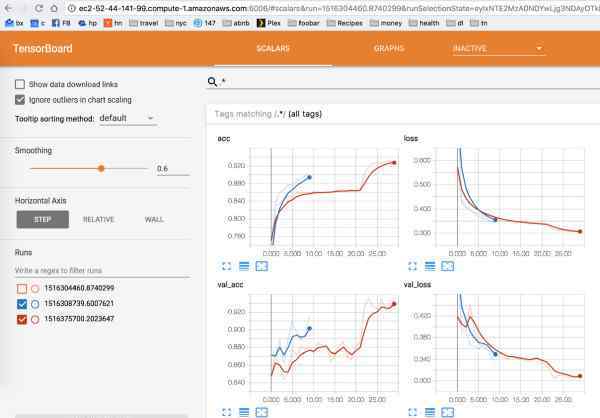The image size is (600, 418).
Task: Set horizontal axis to RELATIVE
Action: (98, 219)
